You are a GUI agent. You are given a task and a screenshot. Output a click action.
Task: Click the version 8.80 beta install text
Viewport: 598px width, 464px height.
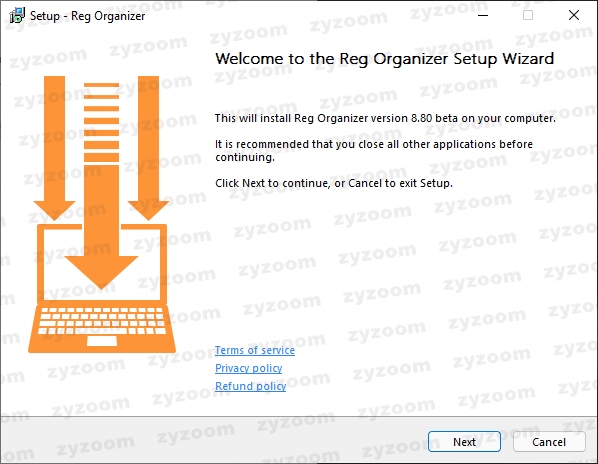[385, 118]
